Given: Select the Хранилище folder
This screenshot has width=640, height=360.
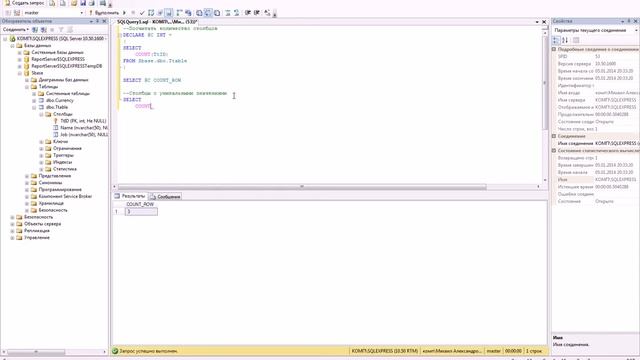Looking at the screenshot, I should coord(51,203).
